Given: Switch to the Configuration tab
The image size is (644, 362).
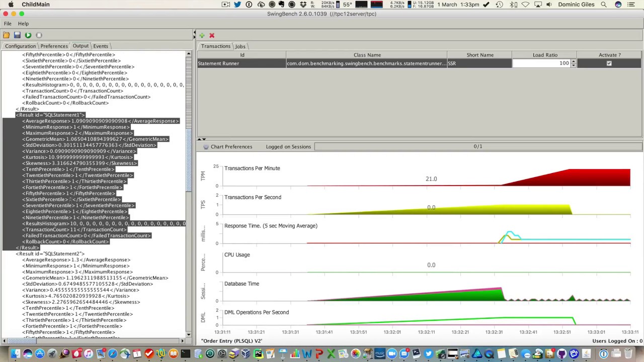Looking at the screenshot, I should point(21,46).
